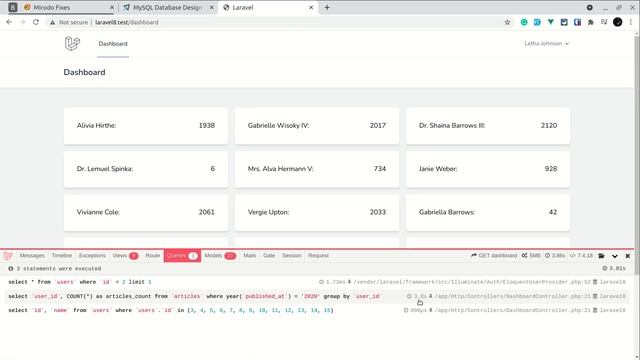Image resolution: width=640 pixels, height=360 pixels.
Task: Click the purple-blue extension icon before the puzzle piece
Action: click(577, 22)
